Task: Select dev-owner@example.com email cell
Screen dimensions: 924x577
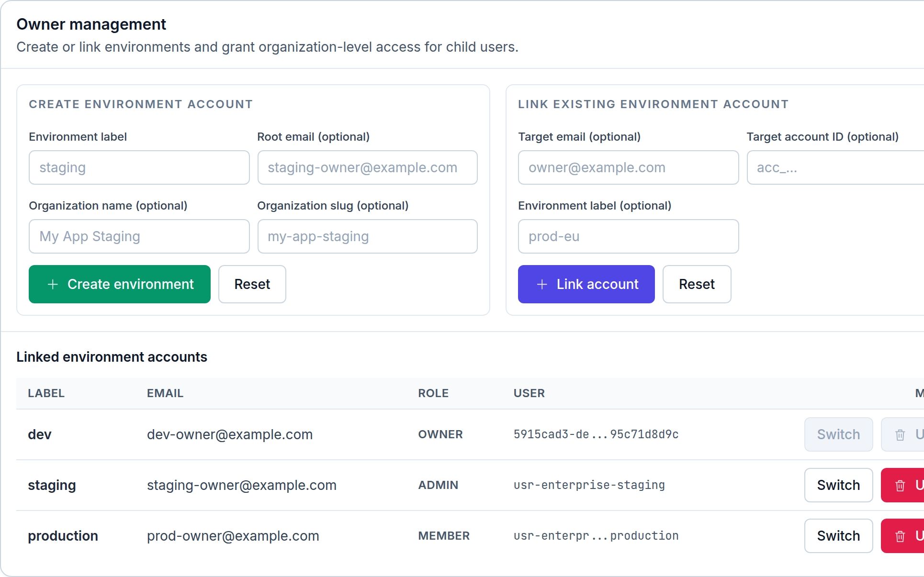Action: pos(230,434)
